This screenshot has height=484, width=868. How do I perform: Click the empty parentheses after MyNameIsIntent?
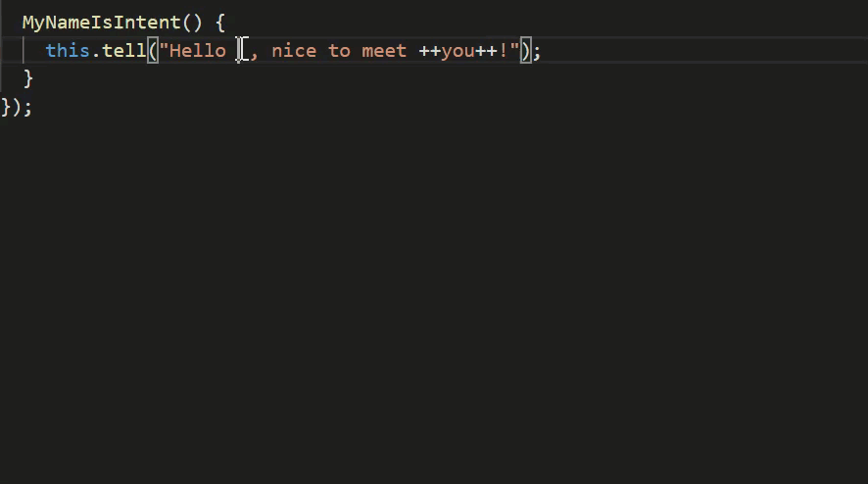point(192,23)
